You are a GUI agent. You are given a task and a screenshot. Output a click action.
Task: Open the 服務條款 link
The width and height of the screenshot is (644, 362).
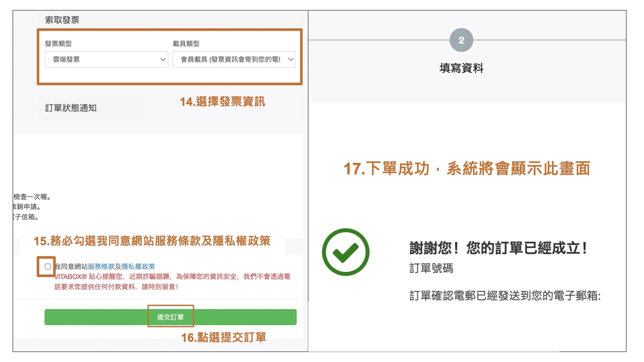click(101, 266)
